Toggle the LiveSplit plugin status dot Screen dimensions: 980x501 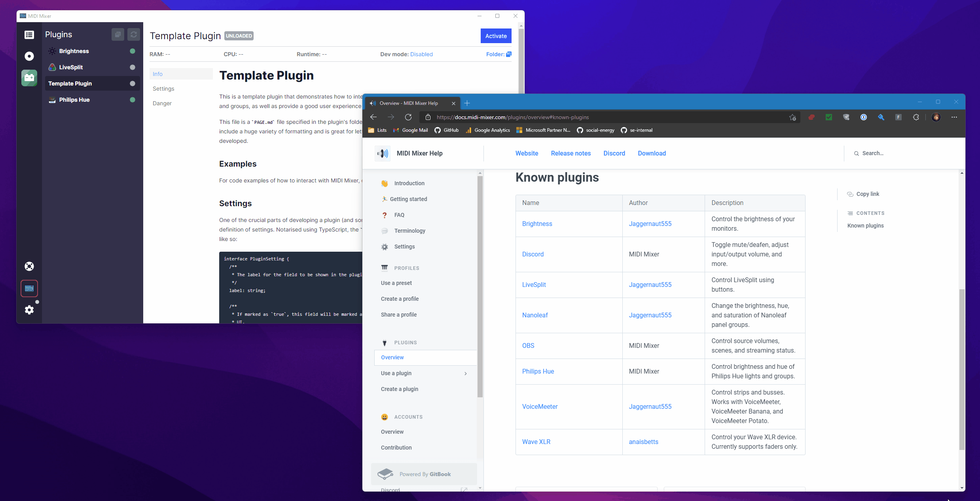click(x=133, y=67)
